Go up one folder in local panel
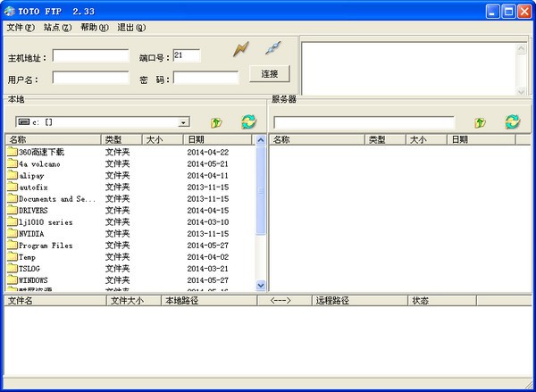 (216, 122)
